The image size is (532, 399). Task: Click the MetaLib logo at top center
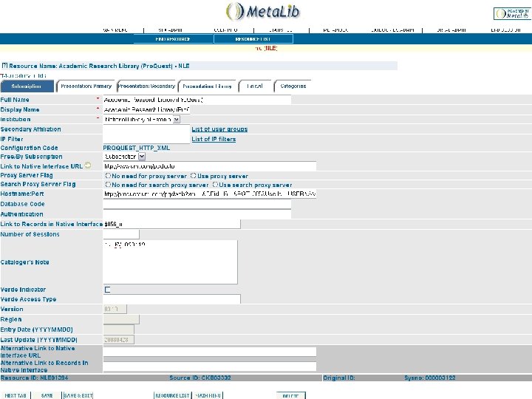263,12
